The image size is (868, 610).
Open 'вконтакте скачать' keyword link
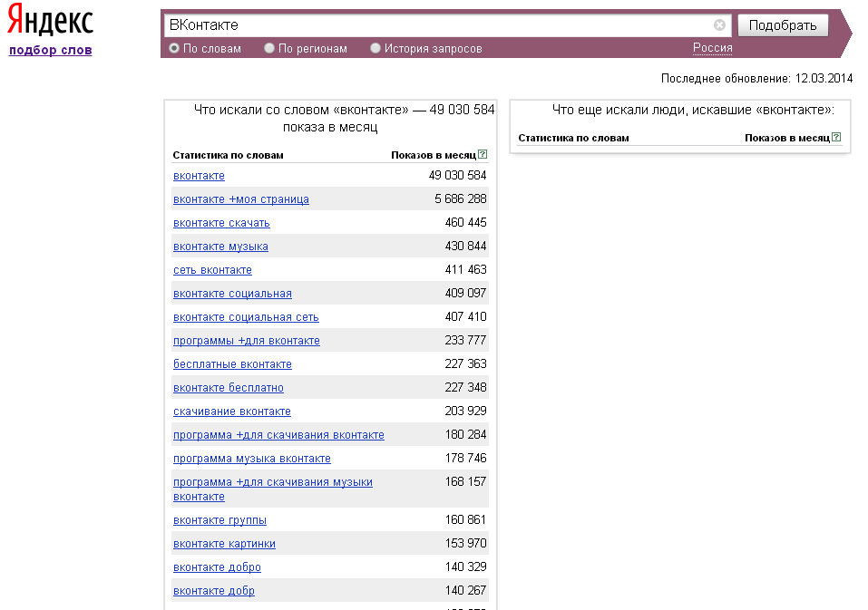(x=221, y=223)
